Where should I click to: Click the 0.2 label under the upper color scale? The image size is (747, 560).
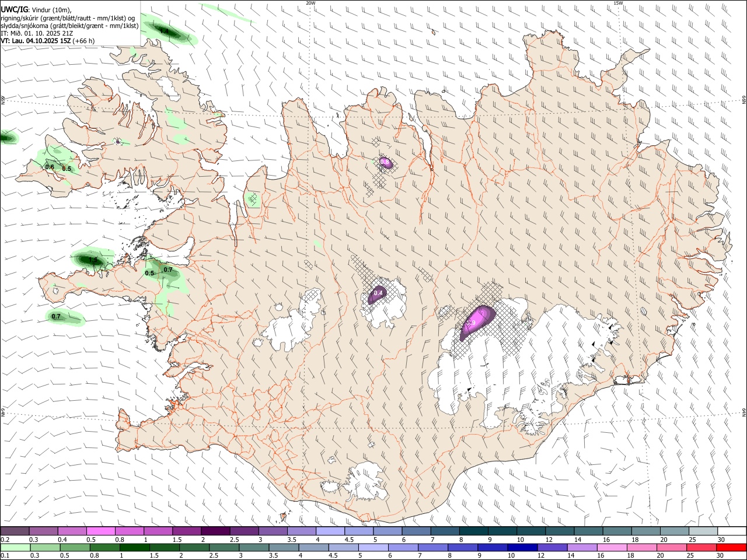(5, 540)
